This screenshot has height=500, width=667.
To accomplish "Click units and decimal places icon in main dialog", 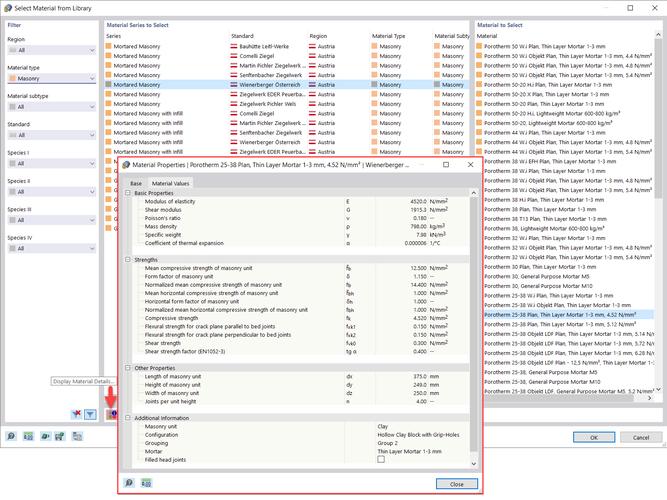I will [x=28, y=436].
